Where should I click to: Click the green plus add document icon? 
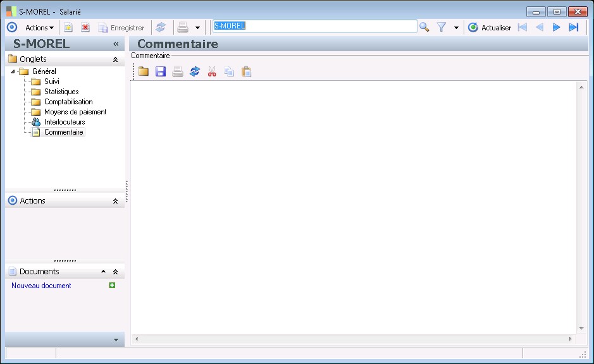coord(112,285)
